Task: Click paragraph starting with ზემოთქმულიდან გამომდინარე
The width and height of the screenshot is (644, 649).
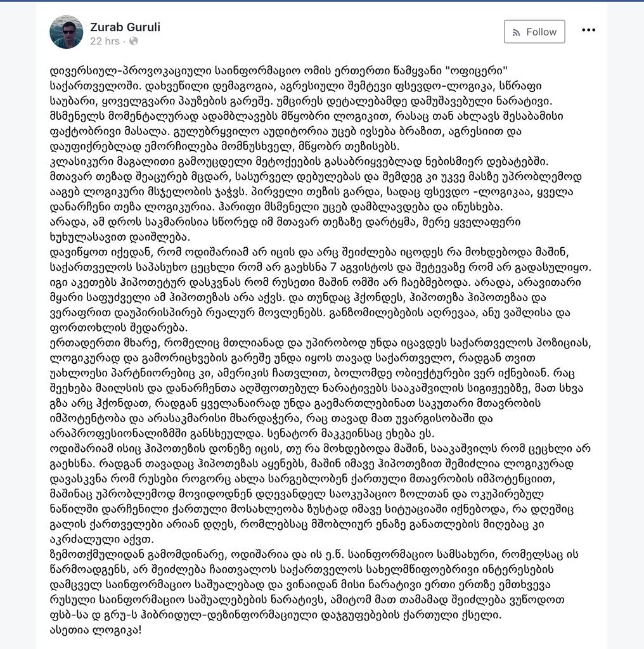Action: pyautogui.click(x=314, y=584)
